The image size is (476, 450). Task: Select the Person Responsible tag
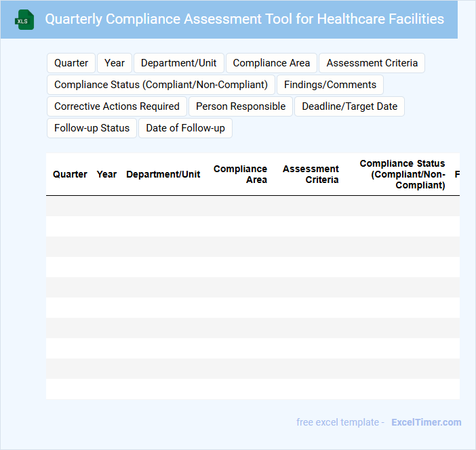241,106
